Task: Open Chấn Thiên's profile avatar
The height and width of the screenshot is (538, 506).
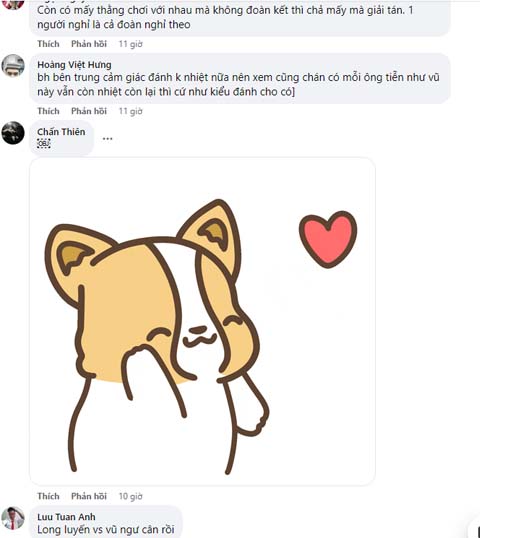Action: (x=13, y=132)
